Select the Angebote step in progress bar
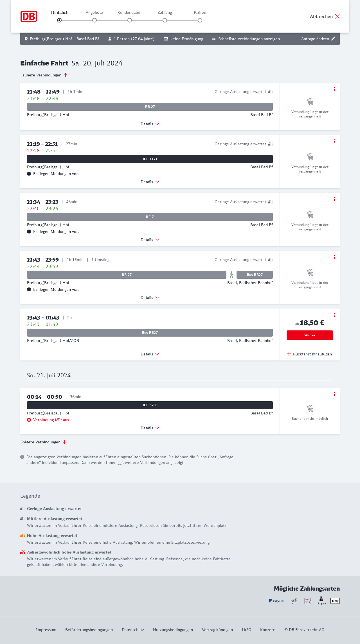 94,20
